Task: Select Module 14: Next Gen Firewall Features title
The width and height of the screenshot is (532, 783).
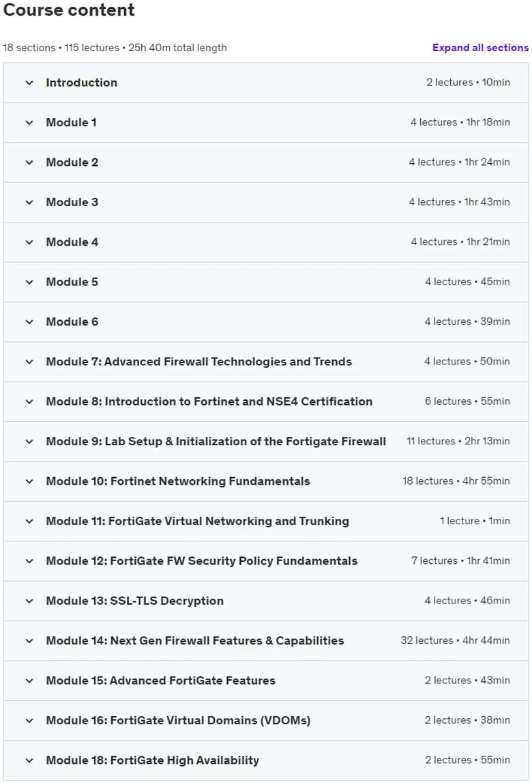Action: coord(194,641)
